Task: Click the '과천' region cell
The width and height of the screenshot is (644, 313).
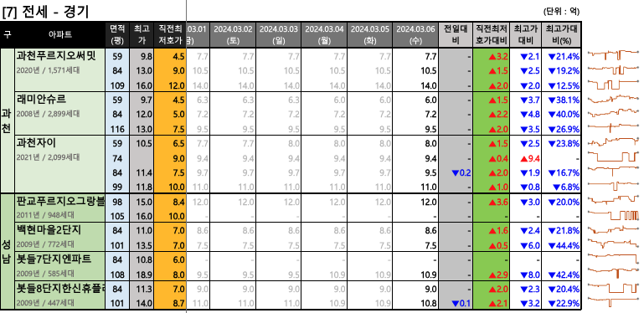Action: (7, 121)
